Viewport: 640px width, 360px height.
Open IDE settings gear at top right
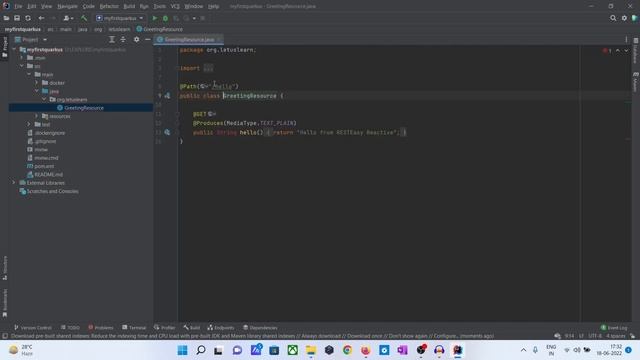(624, 18)
